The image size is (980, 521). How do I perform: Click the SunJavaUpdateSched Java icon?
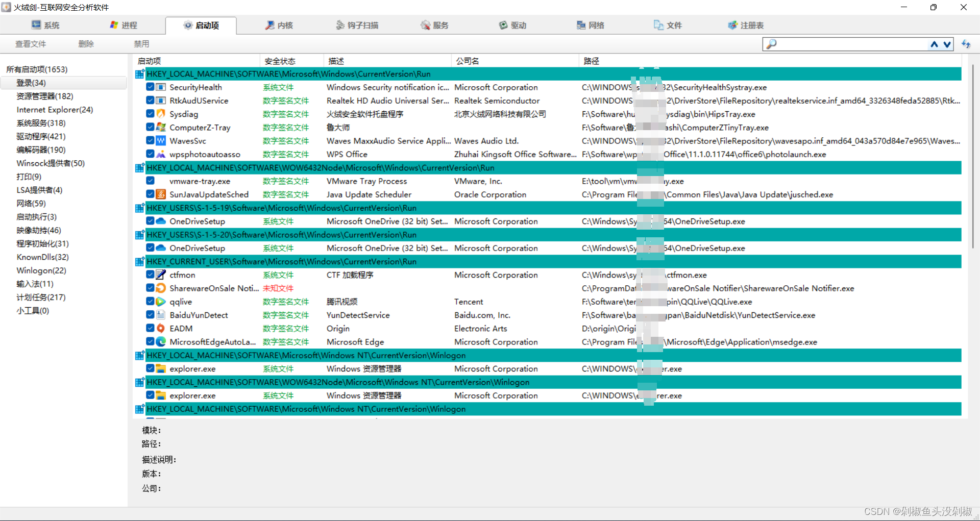point(161,194)
